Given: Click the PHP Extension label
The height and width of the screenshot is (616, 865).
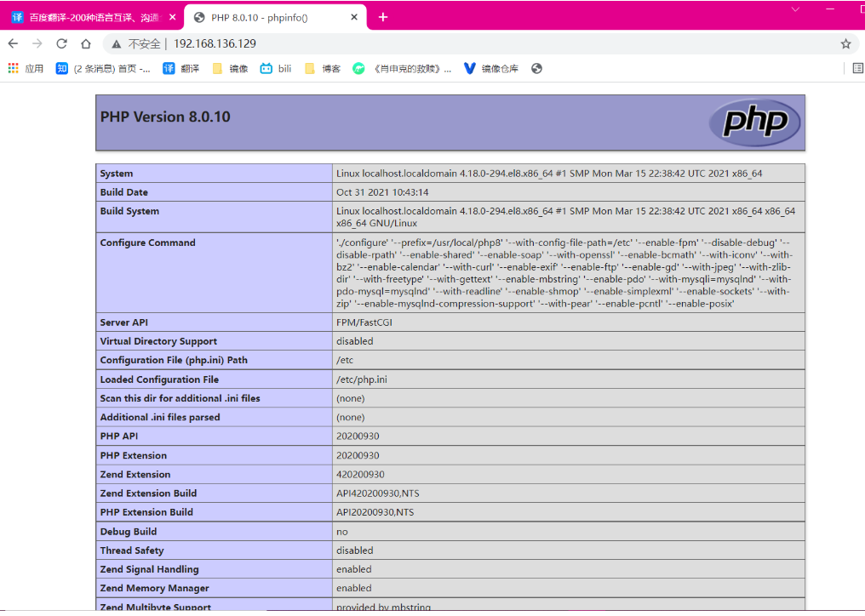Looking at the screenshot, I should pos(134,455).
